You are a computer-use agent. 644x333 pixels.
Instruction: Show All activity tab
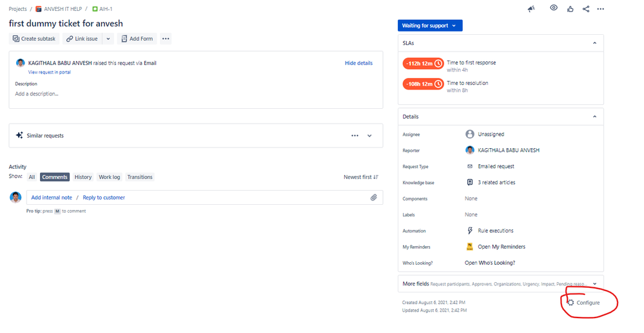[x=32, y=177]
